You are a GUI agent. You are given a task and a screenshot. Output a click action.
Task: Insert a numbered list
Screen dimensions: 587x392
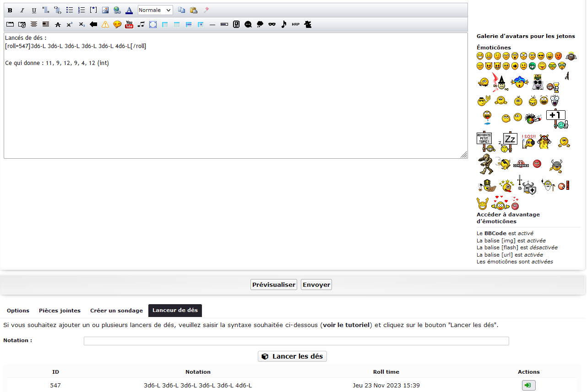82,10
